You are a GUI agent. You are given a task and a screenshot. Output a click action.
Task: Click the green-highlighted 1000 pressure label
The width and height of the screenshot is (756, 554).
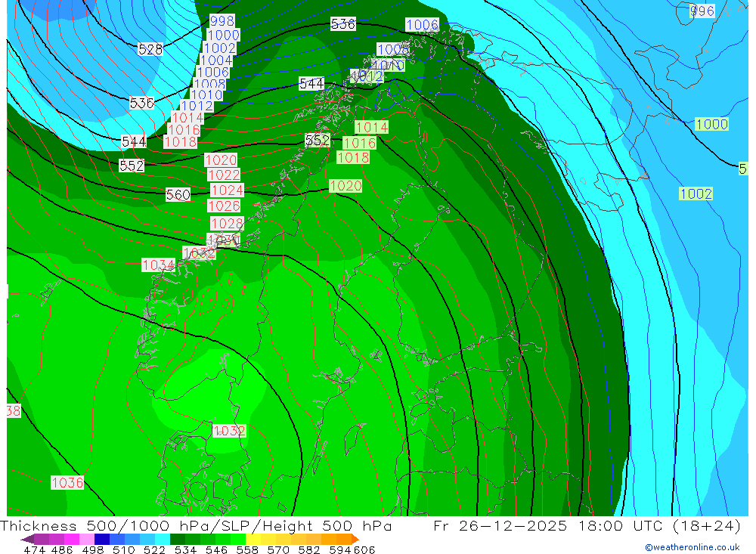(x=711, y=124)
